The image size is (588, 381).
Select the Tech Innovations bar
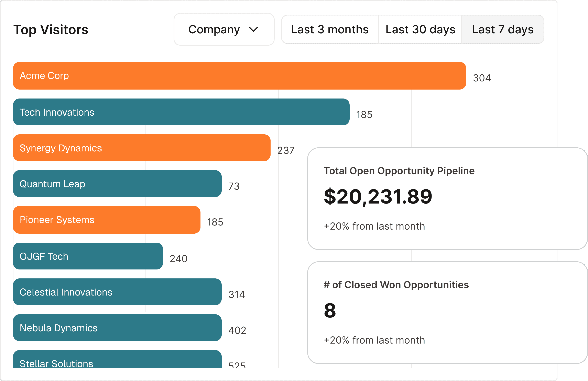[181, 112]
